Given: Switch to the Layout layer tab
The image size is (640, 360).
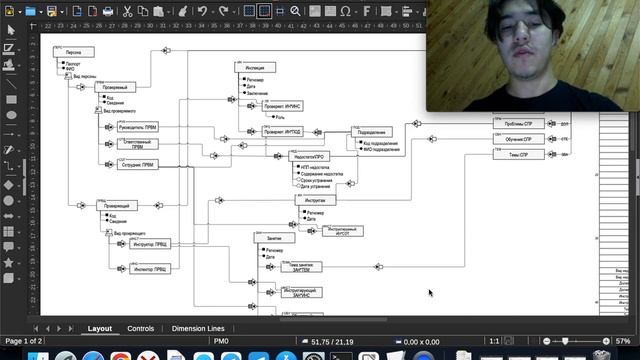Looking at the screenshot, I should (100, 329).
